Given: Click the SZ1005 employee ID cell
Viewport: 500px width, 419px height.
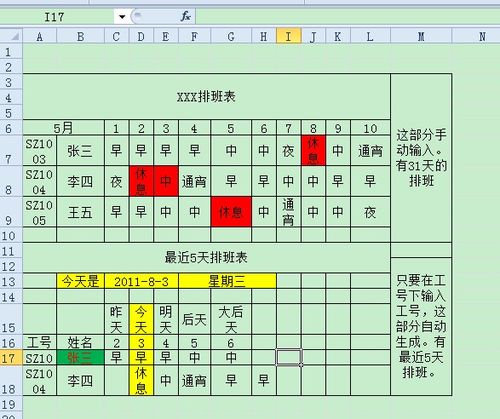Looking at the screenshot, I should coord(39,212).
